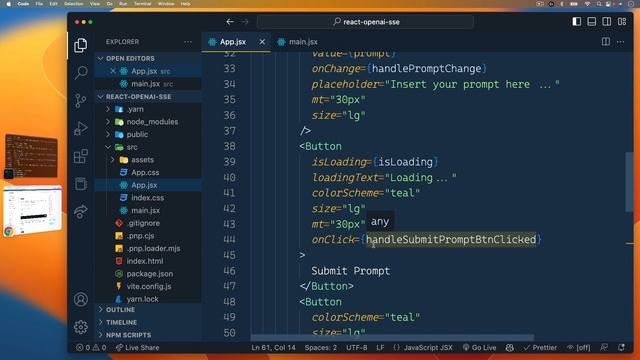
Task: Close App.jsx in Open Editors list
Action: [113, 71]
